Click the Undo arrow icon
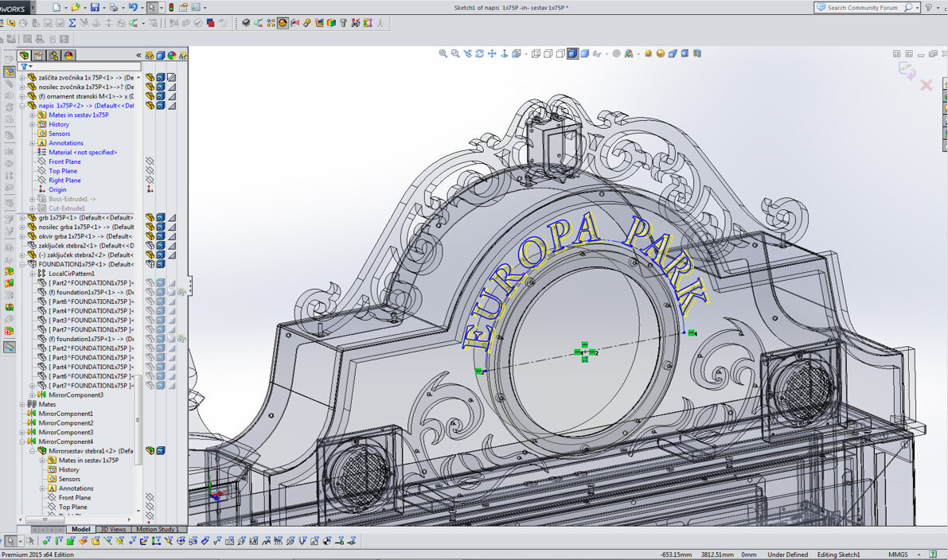Image resolution: width=948 pixels, height=560 pixels. (x=133, y=7)
